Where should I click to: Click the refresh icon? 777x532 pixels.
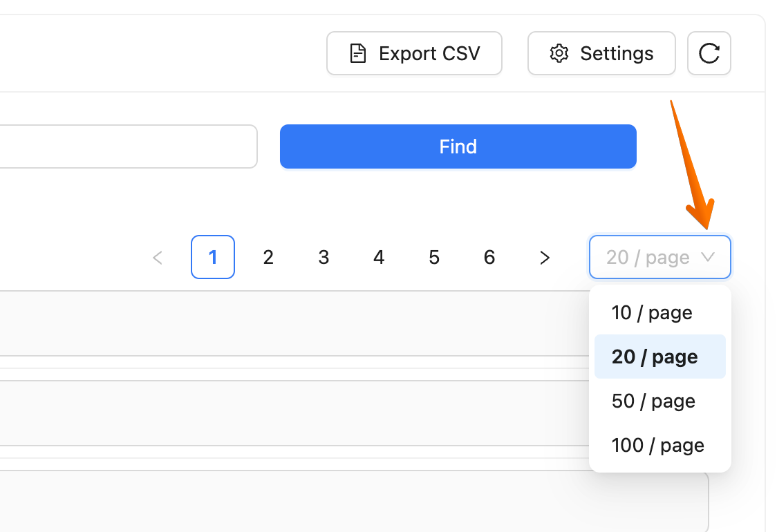(x=709, y=53)
